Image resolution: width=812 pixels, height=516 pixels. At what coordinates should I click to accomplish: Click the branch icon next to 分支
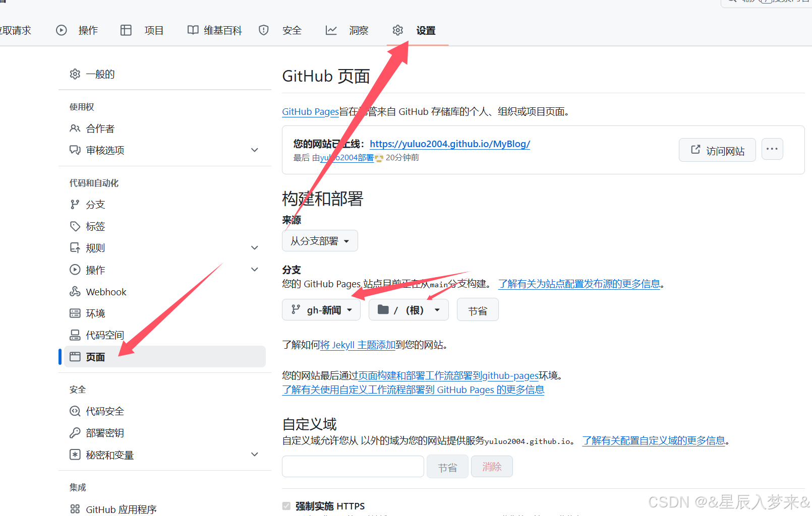[75, 204]
